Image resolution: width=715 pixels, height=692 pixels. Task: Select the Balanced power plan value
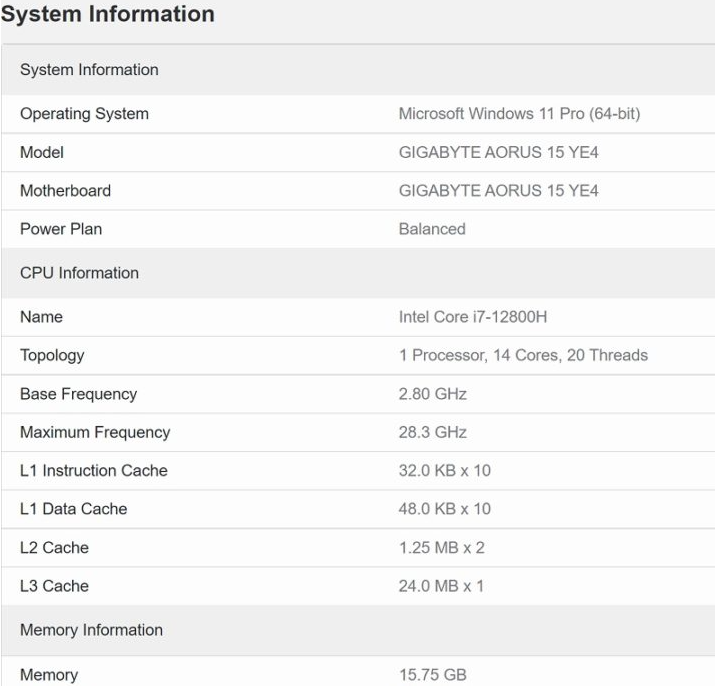432,229
